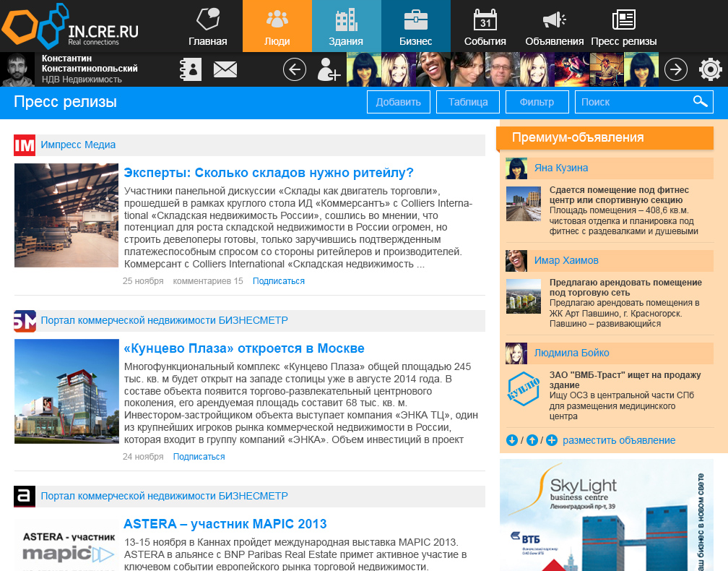Open Константин's profile photo
The width and height of the screenshot is (728, 571).
coord(17,69)
